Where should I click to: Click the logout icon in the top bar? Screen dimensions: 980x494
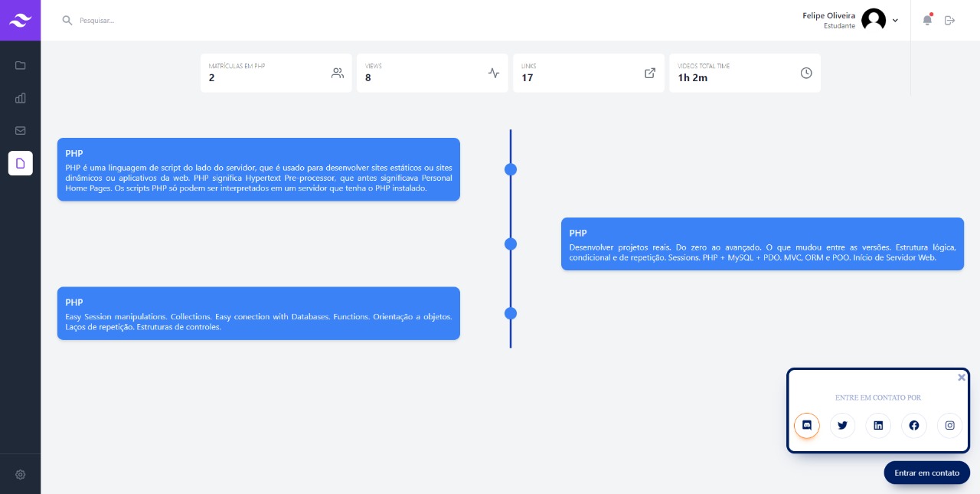pyautogui.click(x=950, y=21)
